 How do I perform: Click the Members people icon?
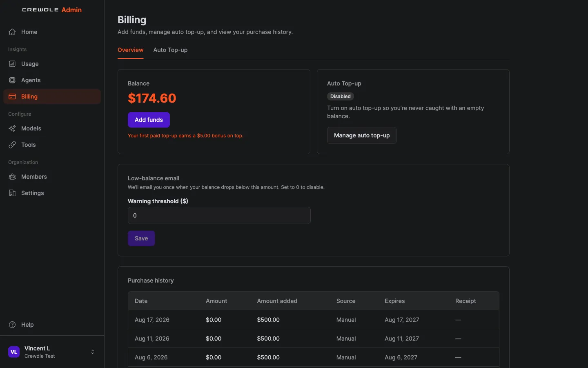[12, 177]
